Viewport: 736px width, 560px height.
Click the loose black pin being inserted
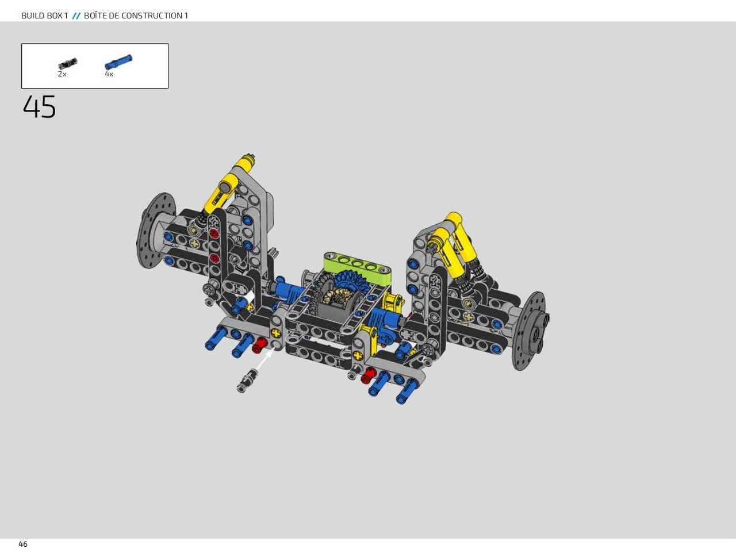(x=247, y=381)
